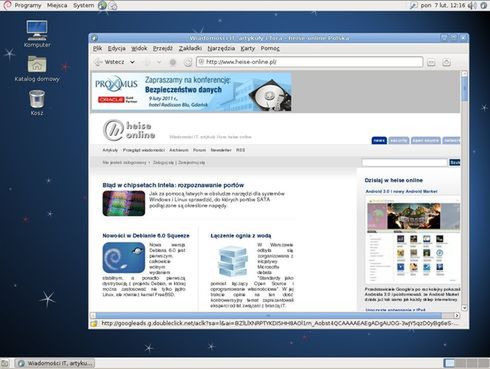Open the Zakładki menu

[190, 48]
